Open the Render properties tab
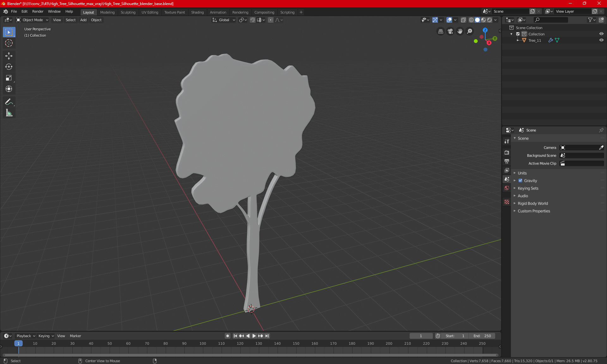The height and width of the screenshot is (364, 607). coord(507,152)
